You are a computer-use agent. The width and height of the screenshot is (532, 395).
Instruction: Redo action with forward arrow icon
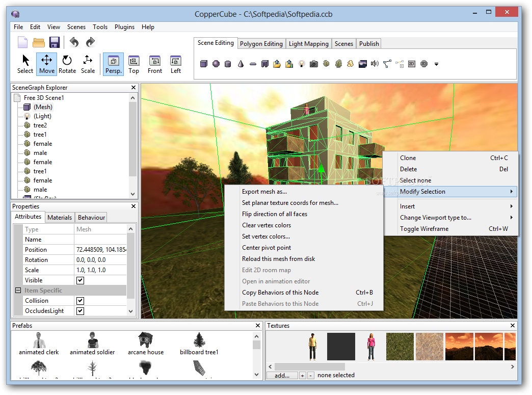pos(90,42)
